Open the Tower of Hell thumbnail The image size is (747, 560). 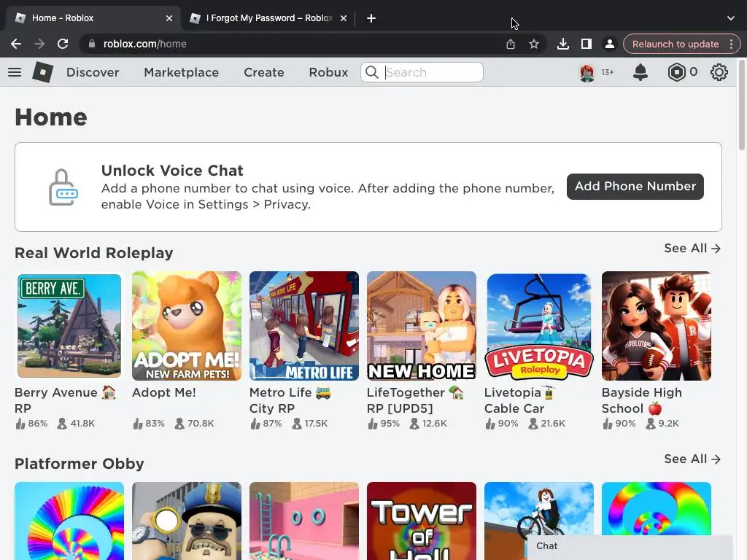coord(422,521)
